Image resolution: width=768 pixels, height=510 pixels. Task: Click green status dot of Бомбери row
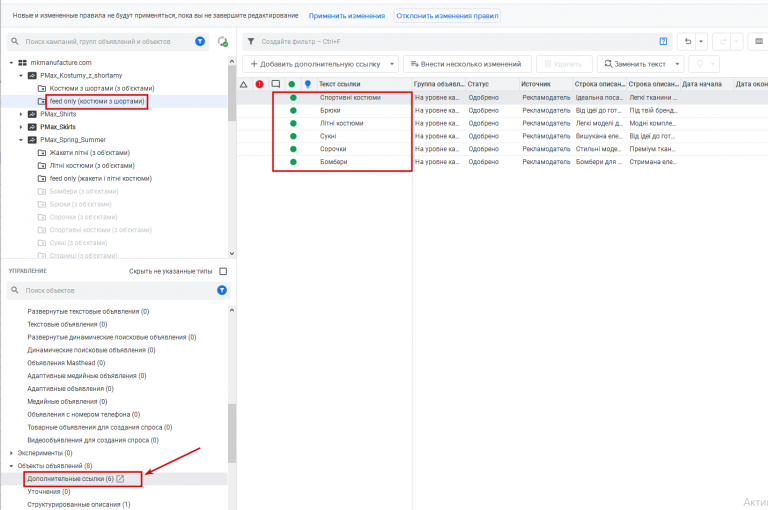(x=293, y=162)
